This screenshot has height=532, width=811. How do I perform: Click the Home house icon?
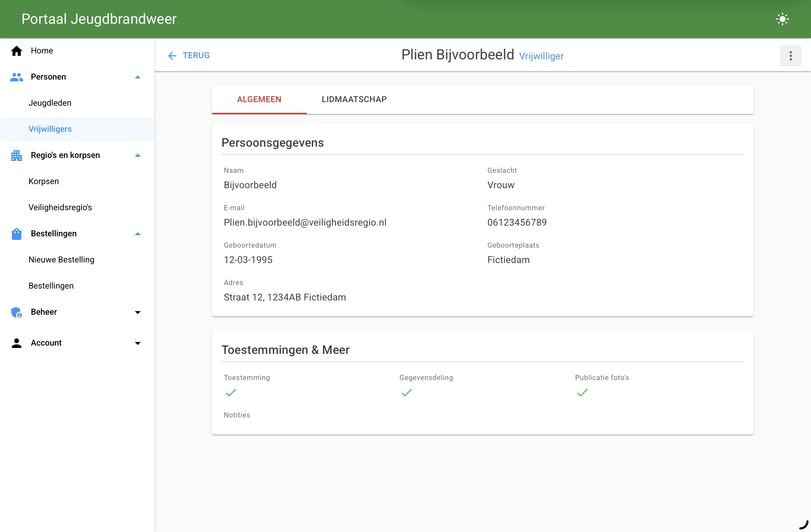[16, 51]
